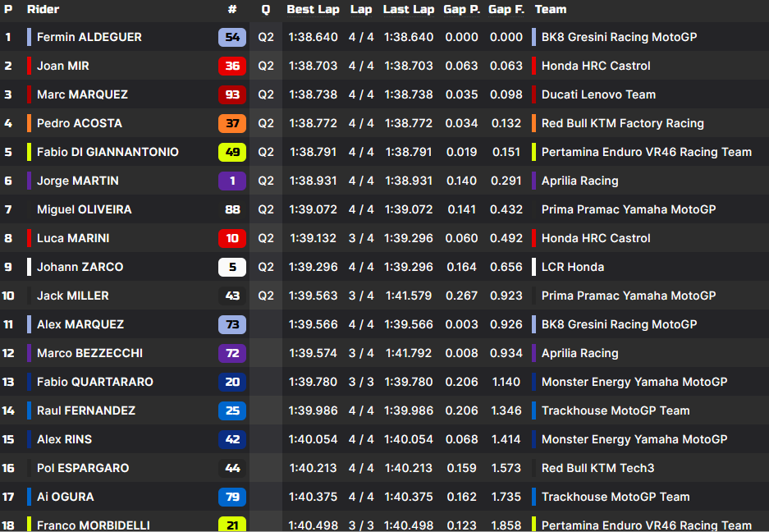769x532 pixels.
Task: Click the number 42 badge for Rins
Action: (232, 439)
